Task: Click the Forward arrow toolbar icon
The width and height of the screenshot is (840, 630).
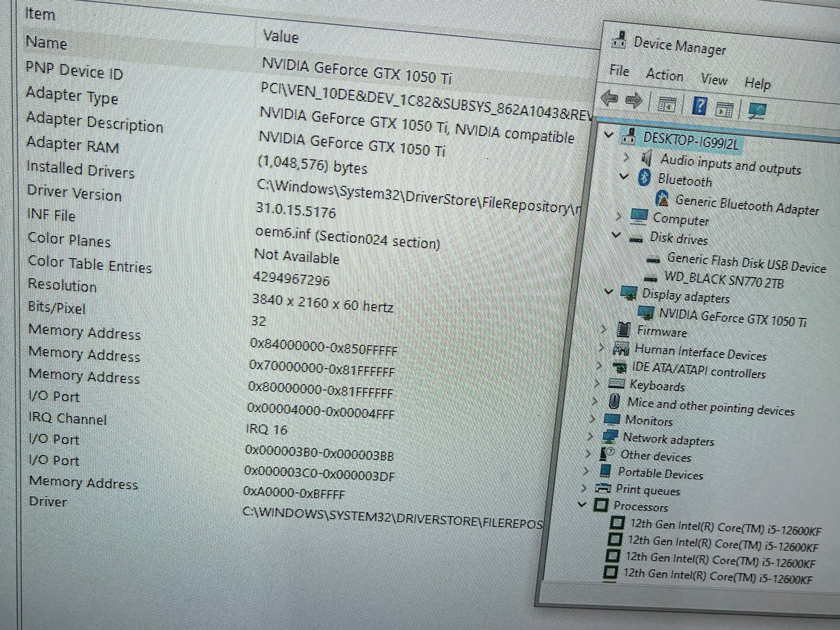Action: [x=634, y=100]
